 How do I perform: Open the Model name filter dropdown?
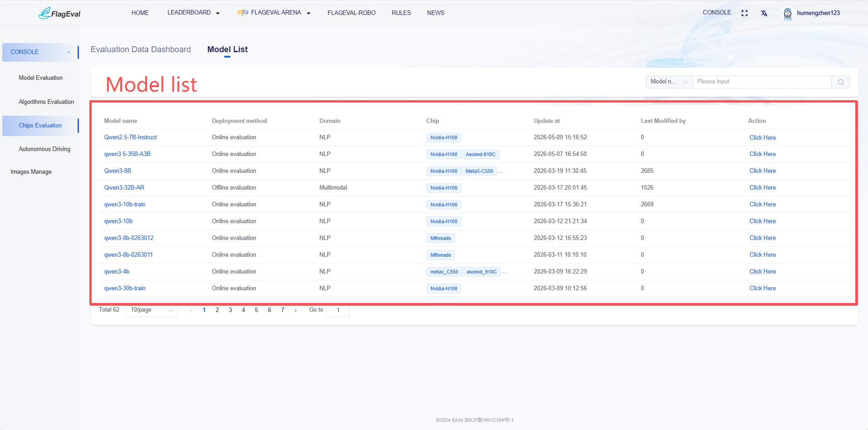(x=669, y=82)
